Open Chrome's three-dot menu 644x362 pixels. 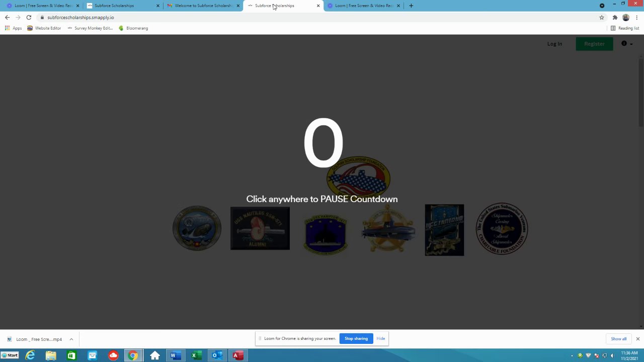click(x=637, y=17)
